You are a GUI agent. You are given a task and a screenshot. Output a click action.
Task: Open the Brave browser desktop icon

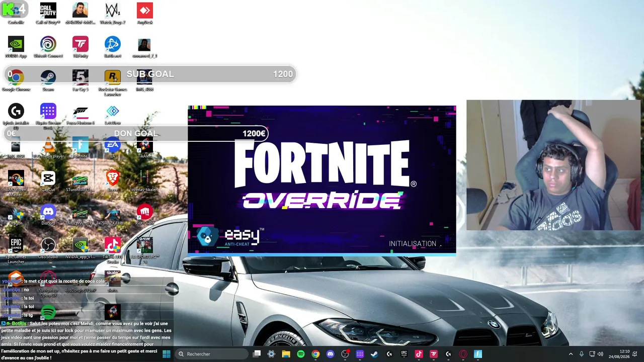click(x=112, y=181)
